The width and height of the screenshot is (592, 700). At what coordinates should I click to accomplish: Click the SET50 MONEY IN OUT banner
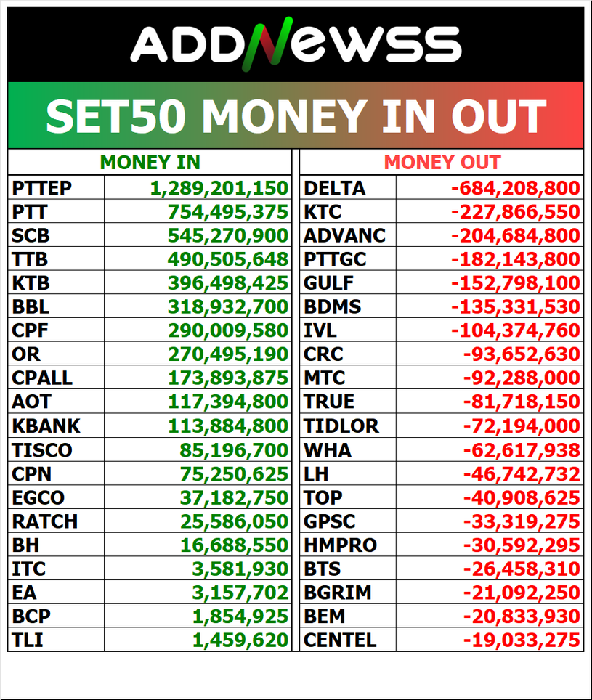(296, 115)
